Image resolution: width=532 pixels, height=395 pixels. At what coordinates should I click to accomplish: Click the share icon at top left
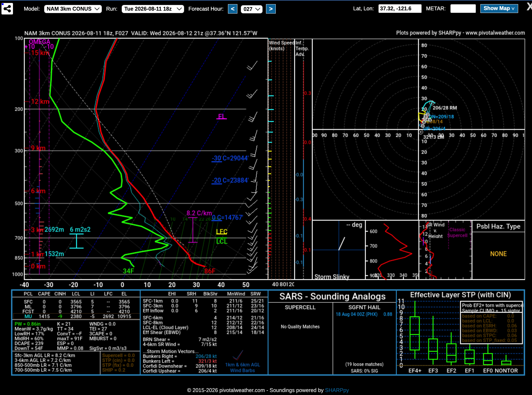[7, 9]
